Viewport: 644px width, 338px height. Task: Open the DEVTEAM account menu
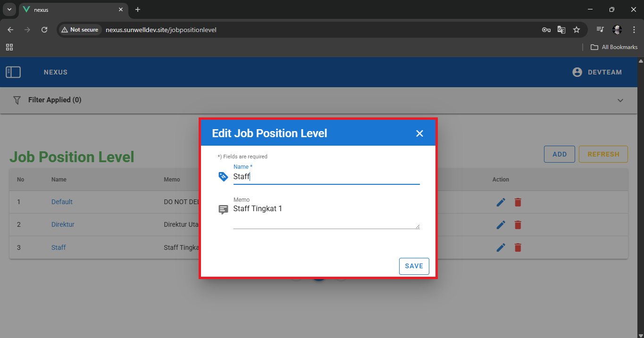tap(597, 72)
